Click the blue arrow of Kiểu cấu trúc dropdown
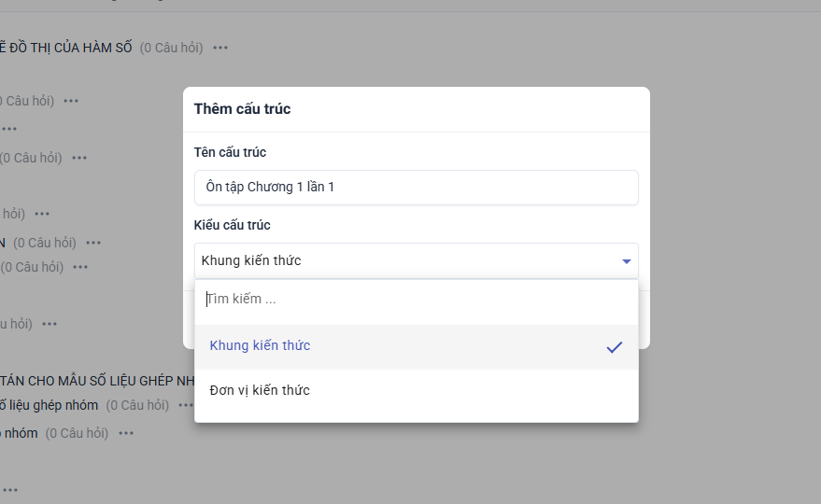 (x=626, y=261)
